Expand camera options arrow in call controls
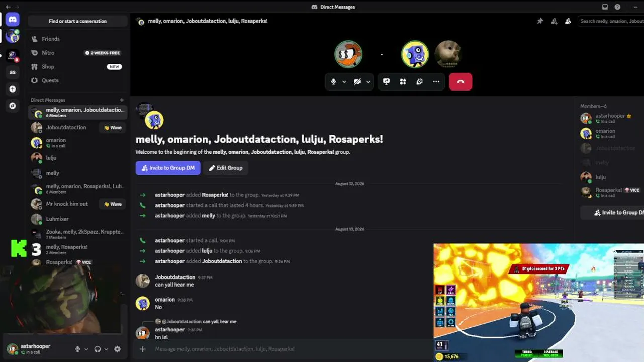 tap(368, 81)
